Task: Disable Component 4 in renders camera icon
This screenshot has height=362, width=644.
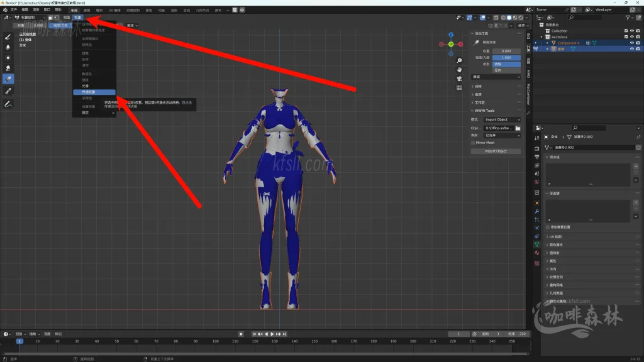Action: coord(638,43)
